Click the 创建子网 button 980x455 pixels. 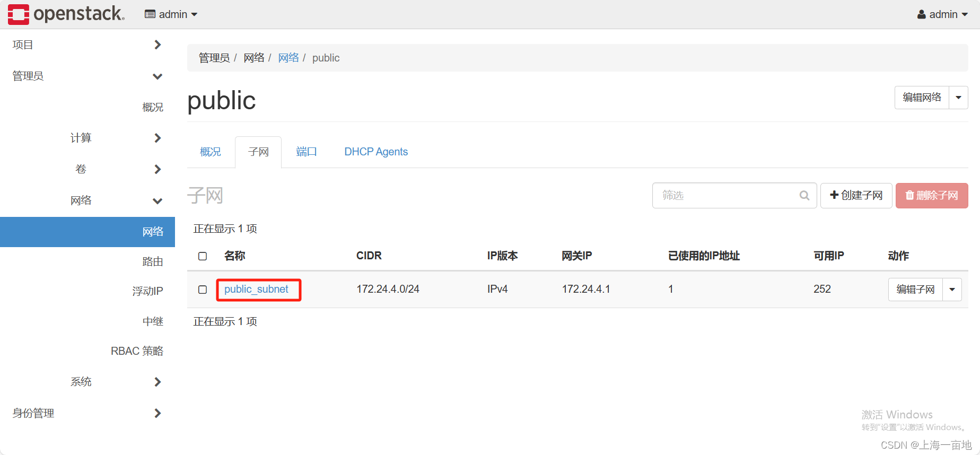pyautogui.click(x=856, y=196)
